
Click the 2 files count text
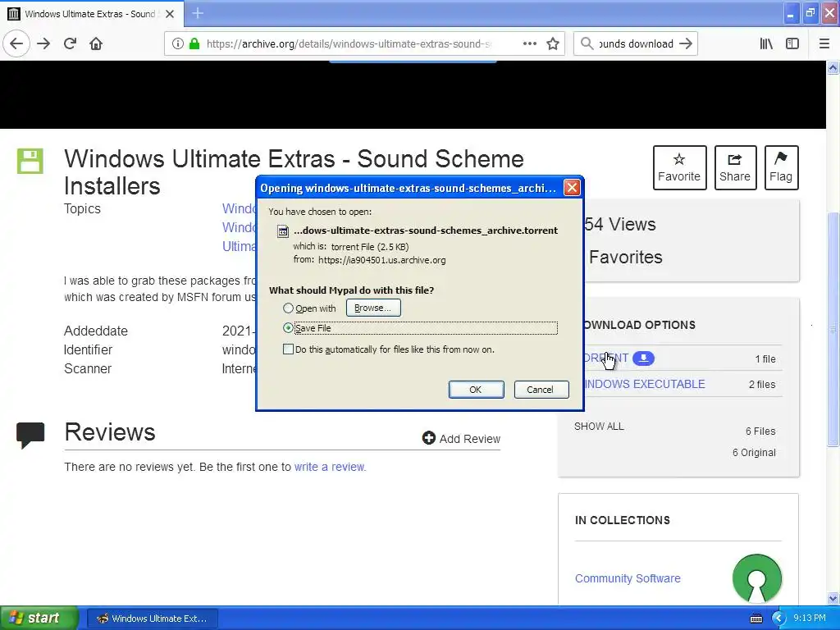pyautogui.click(x=762, y=385)
